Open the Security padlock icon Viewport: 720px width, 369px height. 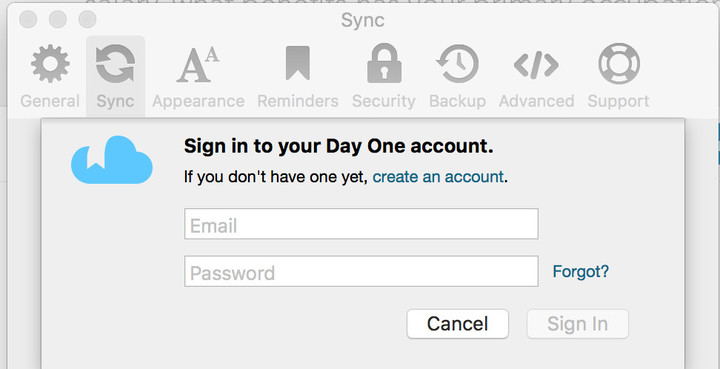[384, 63]
